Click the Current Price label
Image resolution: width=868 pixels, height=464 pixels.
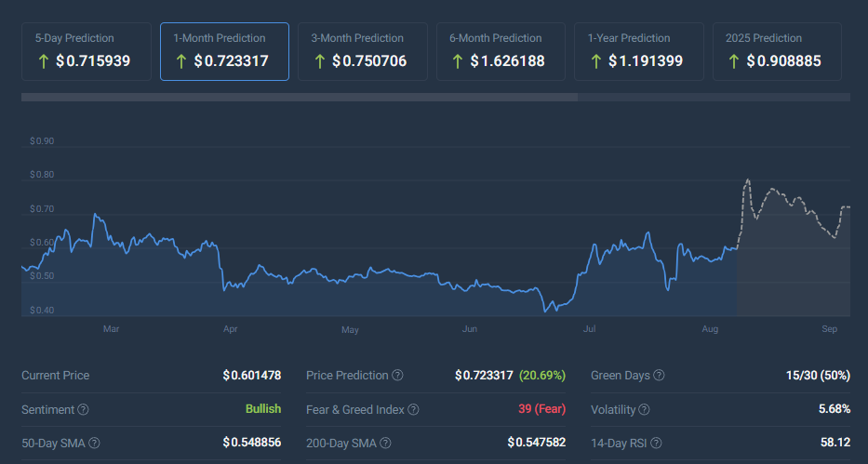click(x=56, y=376)
